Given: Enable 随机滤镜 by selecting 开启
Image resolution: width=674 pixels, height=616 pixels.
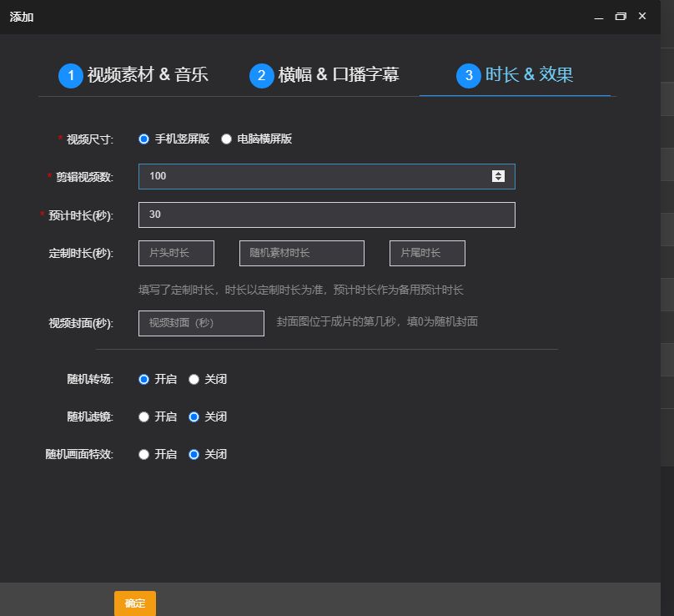Looking at the screenshot, I should 143,417.
